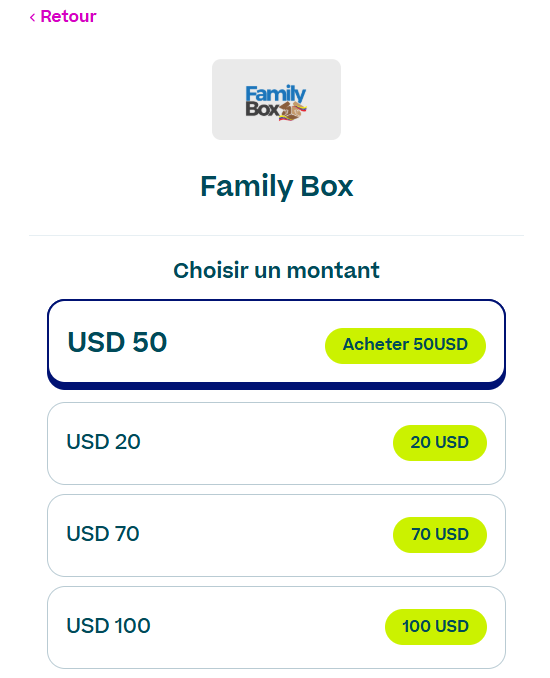Click the divider line under Family Box title
The height and width of the screenshot is (678, 550).
pyautogui.click(x=276, y=236)
